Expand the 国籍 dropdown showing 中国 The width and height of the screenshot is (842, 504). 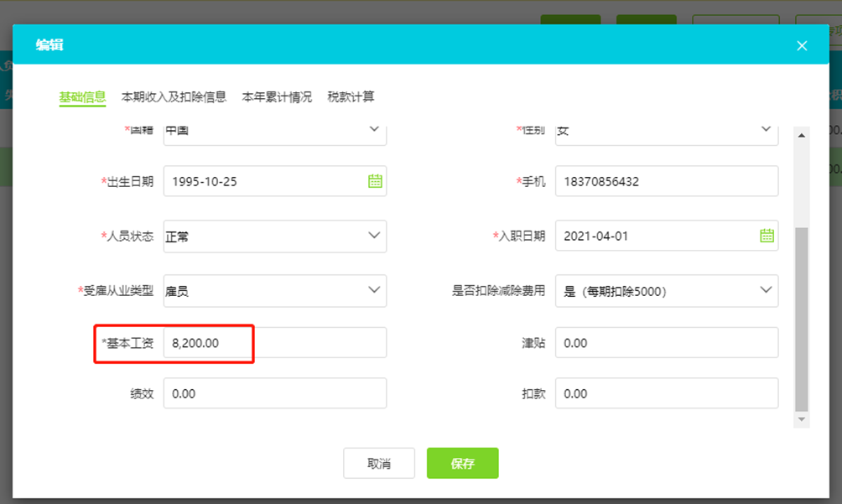[275, 134]
